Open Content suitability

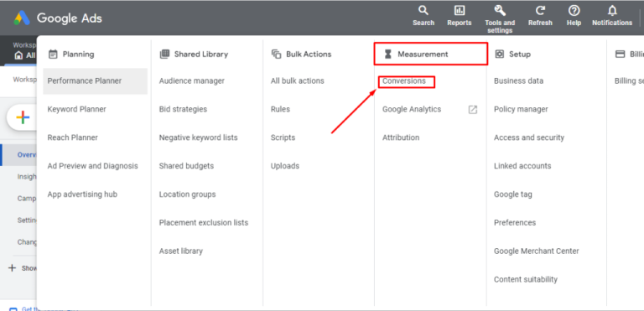(x=526, y=279)
